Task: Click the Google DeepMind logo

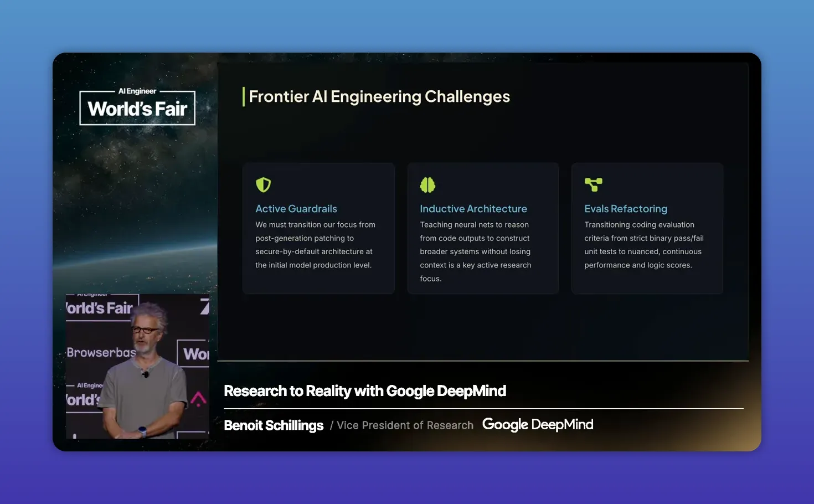Action: click(x=538, y=425)
